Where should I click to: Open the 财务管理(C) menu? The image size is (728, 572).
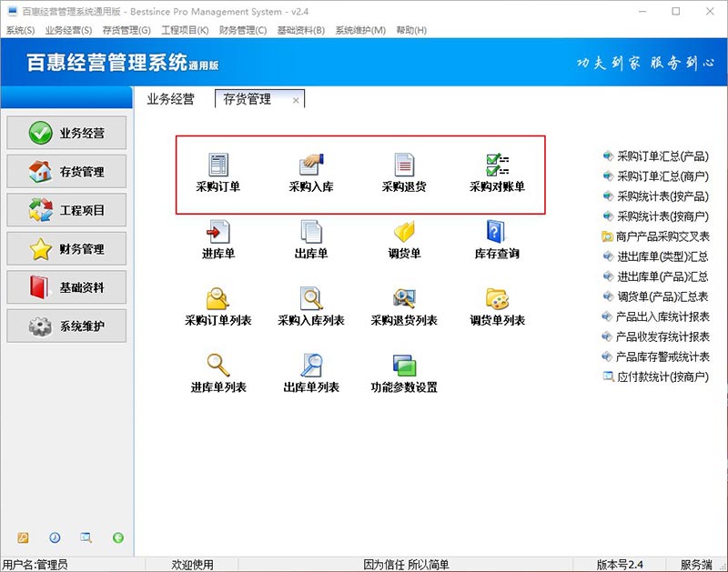tap(243, 30)
